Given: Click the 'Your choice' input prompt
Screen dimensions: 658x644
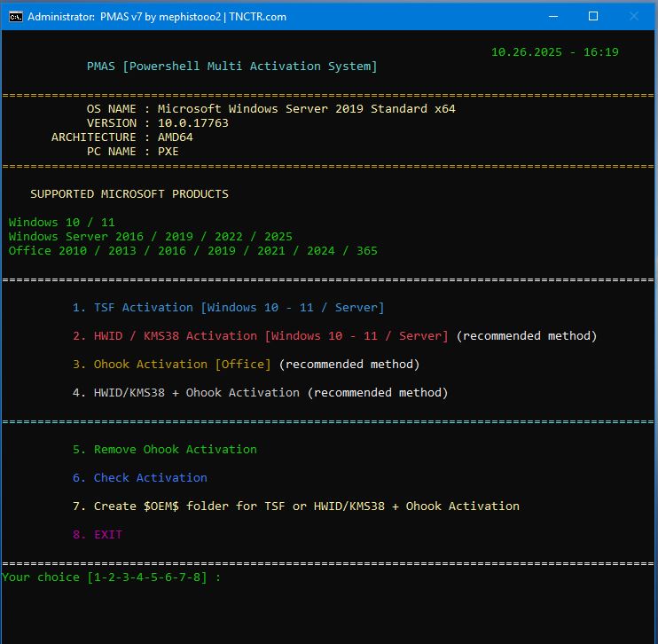Looking at the screenshot, I should coord(111,577).
